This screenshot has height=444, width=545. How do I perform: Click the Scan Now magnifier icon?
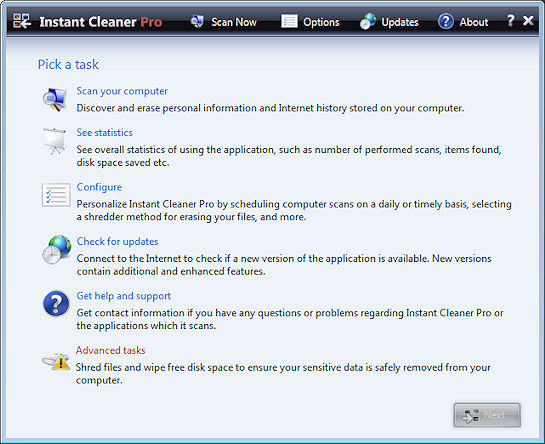point(197,22)
